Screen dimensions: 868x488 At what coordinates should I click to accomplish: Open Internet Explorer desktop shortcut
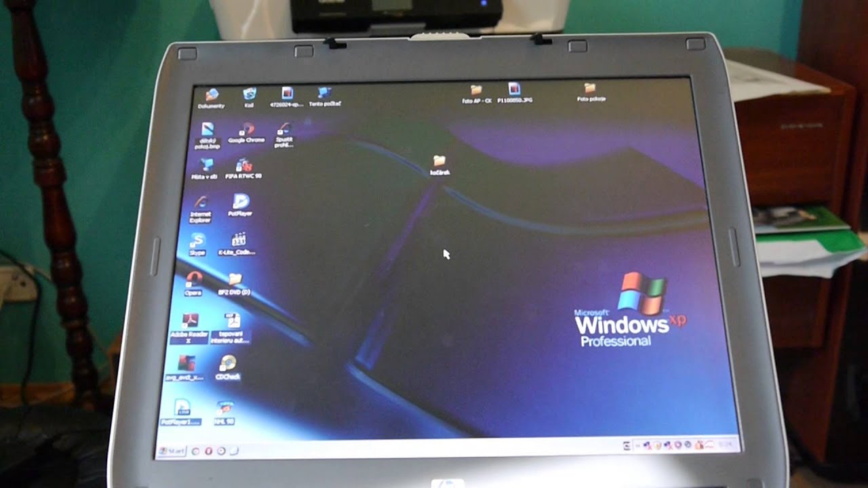pyautogui.click(x=200, y=209)
